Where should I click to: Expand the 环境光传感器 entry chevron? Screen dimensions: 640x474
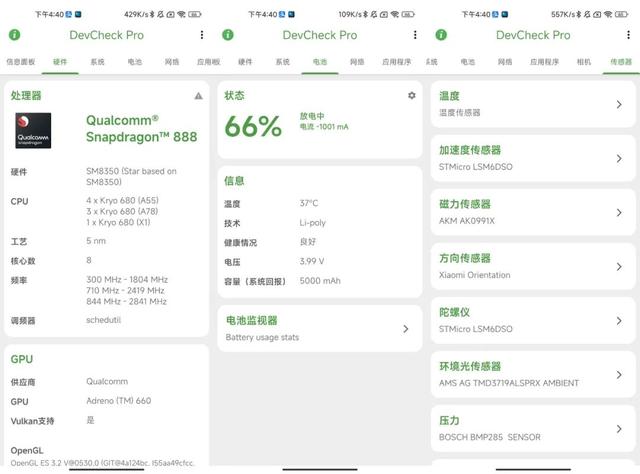[619, 375]
